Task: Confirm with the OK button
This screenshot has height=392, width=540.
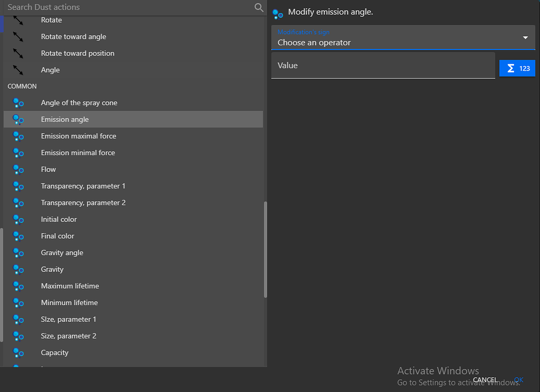Action: pyautogui.click(x=518, y=379)
